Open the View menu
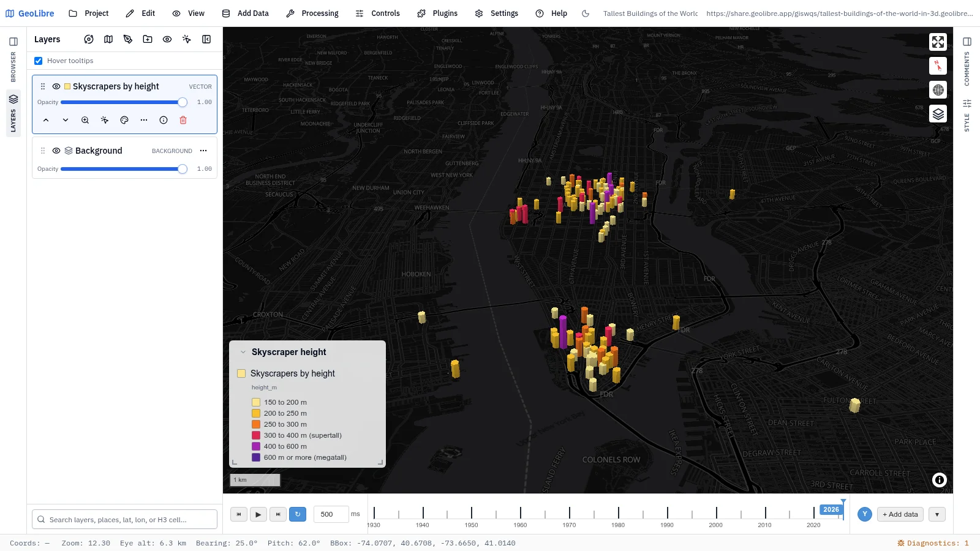The image size is (980, 551). [x=189, y=13]
